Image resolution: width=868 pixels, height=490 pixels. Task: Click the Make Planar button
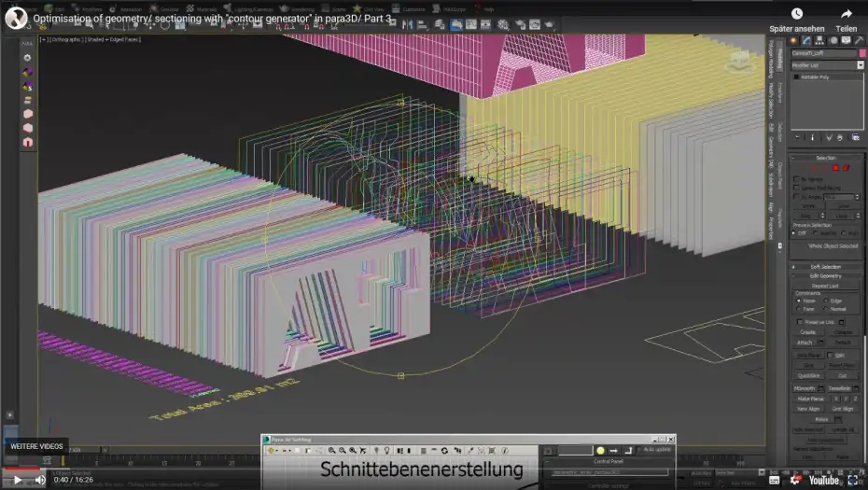[x=810, y=399]
